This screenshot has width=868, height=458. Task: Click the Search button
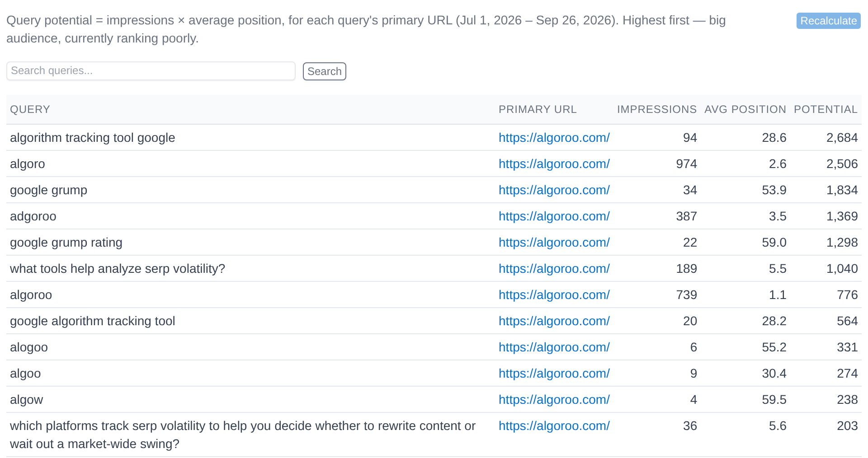pyautogui.click(x=325, y=71)
